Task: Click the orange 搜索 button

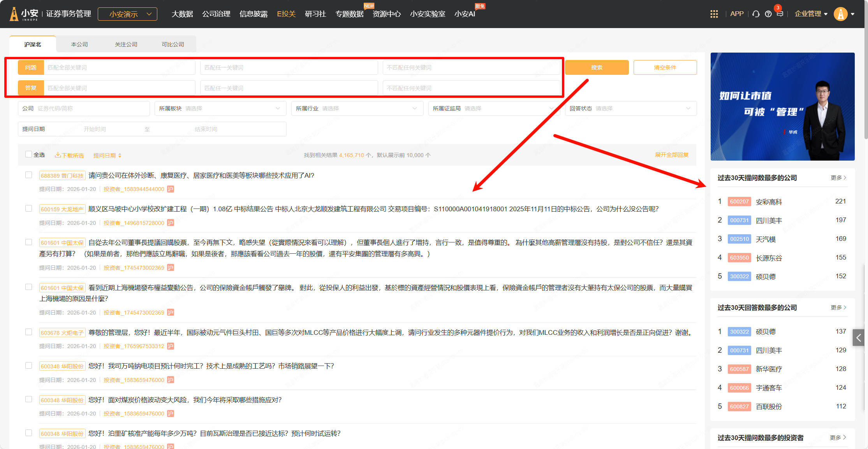Action: point(597,67)
